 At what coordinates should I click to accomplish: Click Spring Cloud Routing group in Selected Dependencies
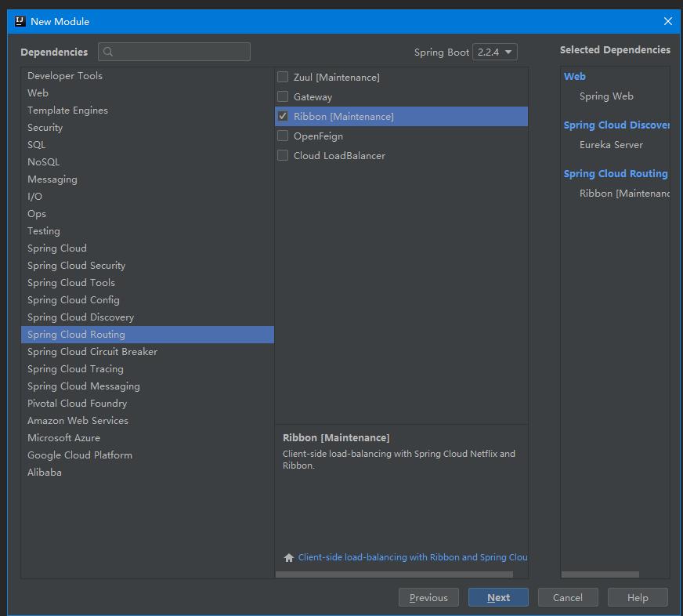point(616,173)
